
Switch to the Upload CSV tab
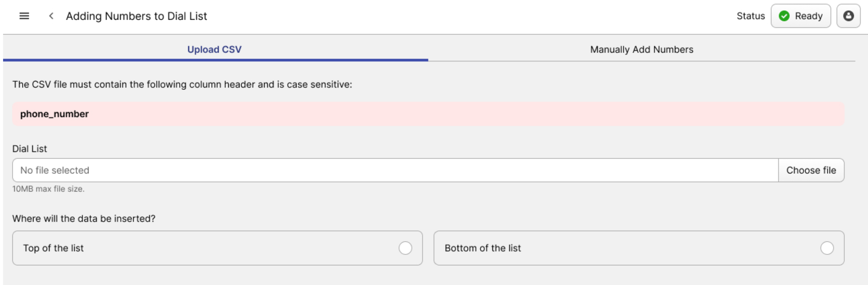tap(214, 49)
